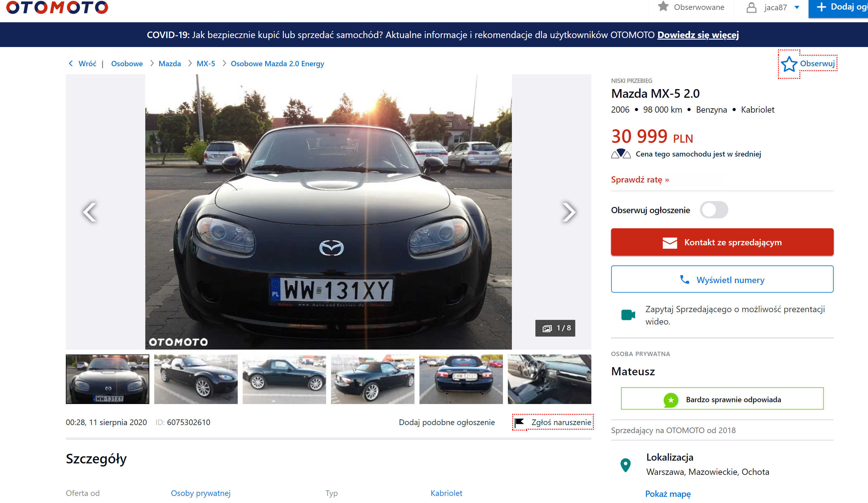The height and width of the screenshot is (503, 868).
Task: Select the rear view thumbnail
Action: coord(461,379)
